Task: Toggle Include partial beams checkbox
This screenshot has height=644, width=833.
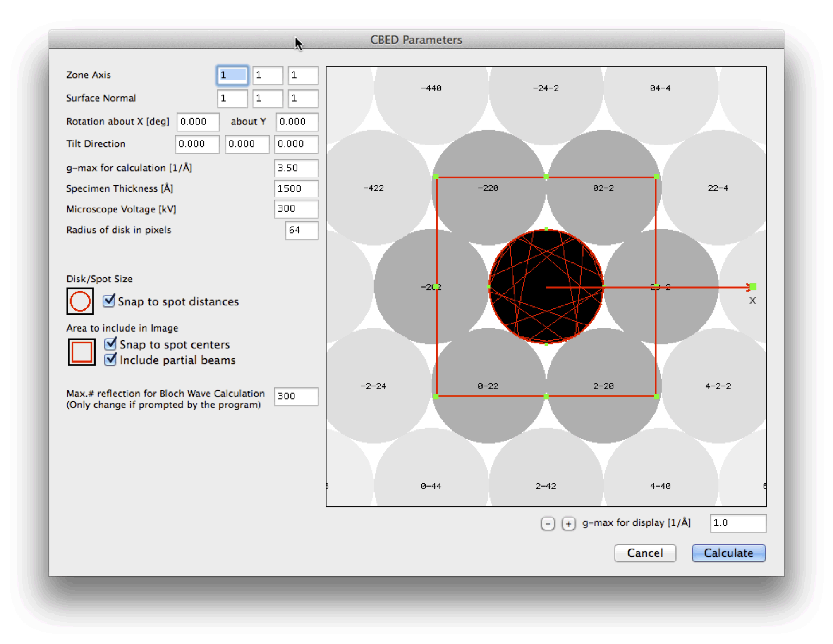Action: tap(110, 359)
